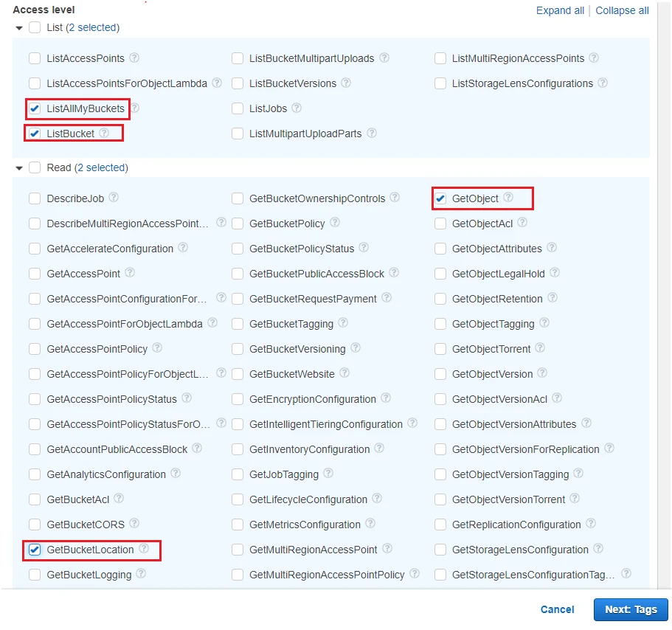The width and height of the screenshot is (672, 630).
Task: Click help icon for ListMultipartUploadParts
Action: click(372, 133)
